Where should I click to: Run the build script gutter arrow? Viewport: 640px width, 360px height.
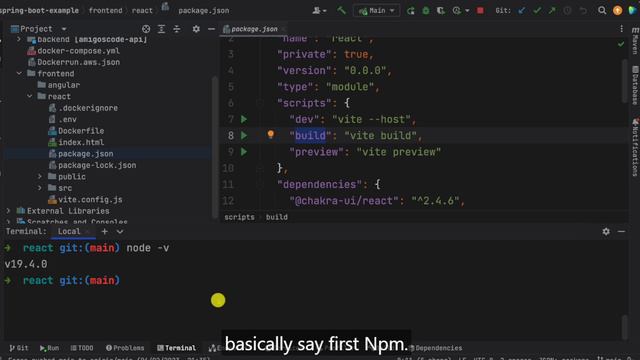tap(244, 136)
